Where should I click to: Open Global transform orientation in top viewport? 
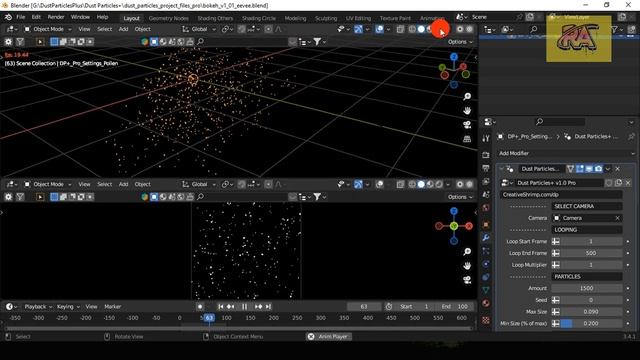(199, 29)
